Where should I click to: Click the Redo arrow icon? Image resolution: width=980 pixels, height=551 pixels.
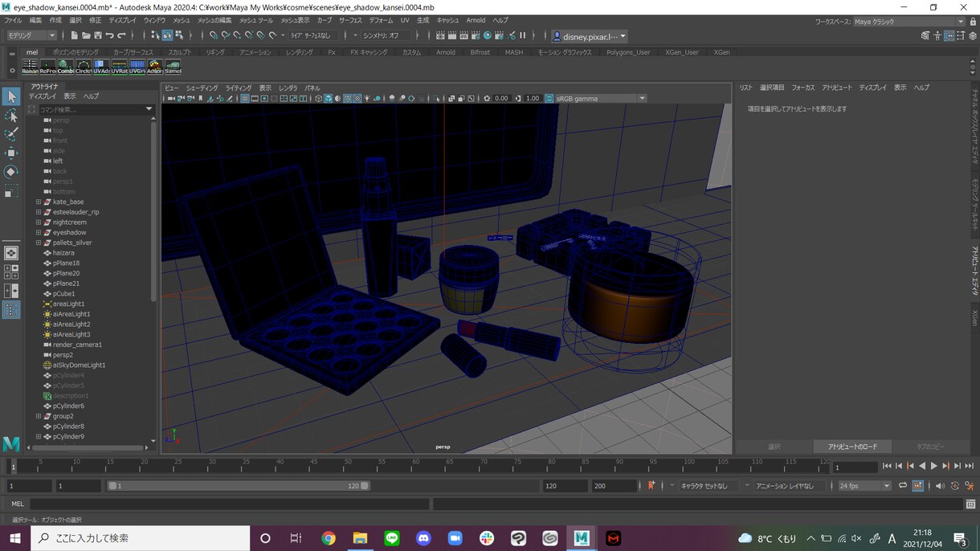122,35
